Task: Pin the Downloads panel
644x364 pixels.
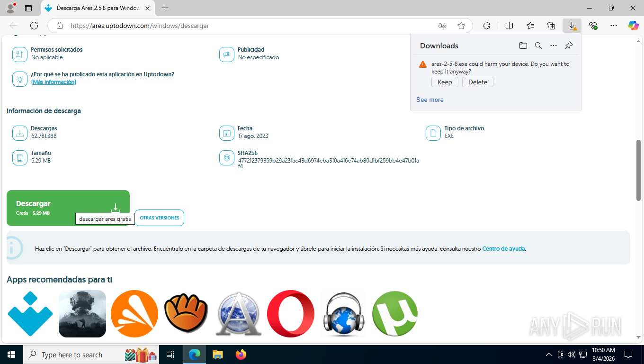Action: click(x=569, y=45)
